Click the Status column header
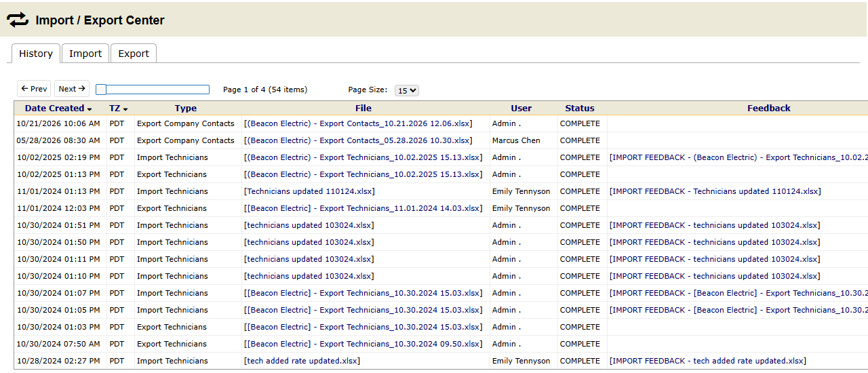 [x=580, y=109]
